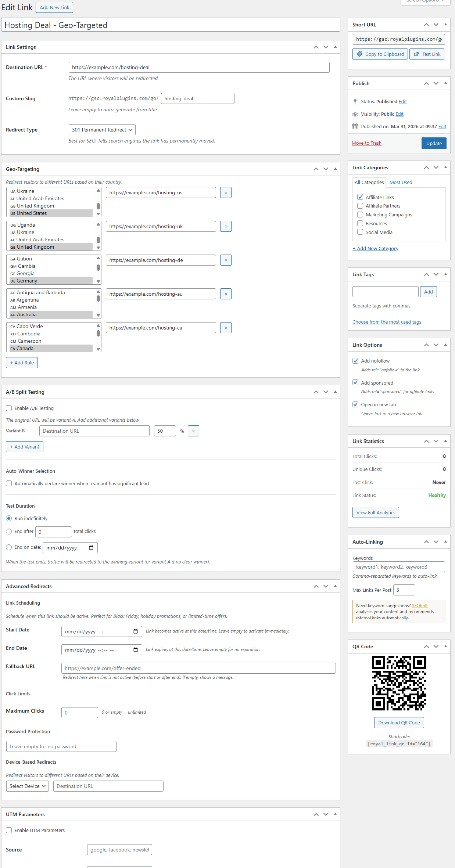Remove Variant B from A/B testing

(x=193, y=431)
